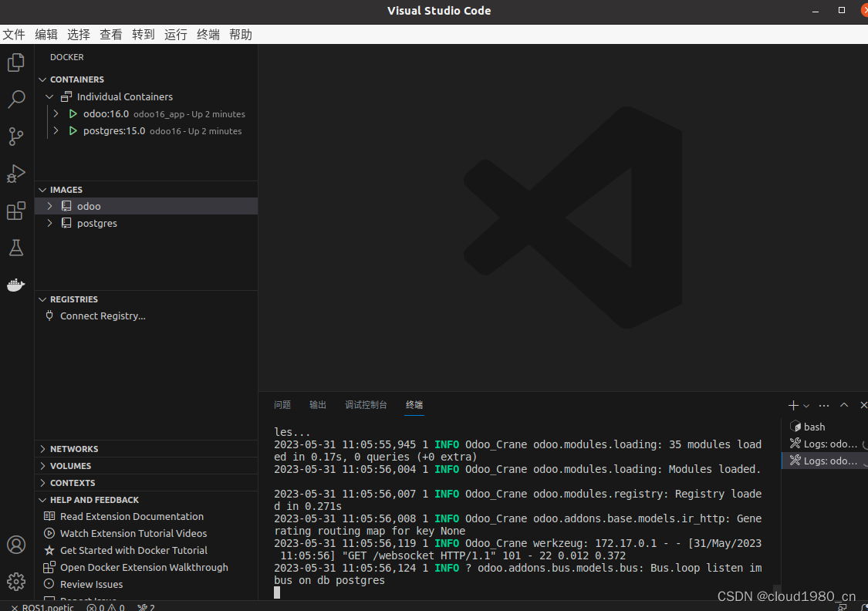Screen dimensions: 868x611
Task: Select the bash terminal in terminal list
Action: (x=812, y=426)
